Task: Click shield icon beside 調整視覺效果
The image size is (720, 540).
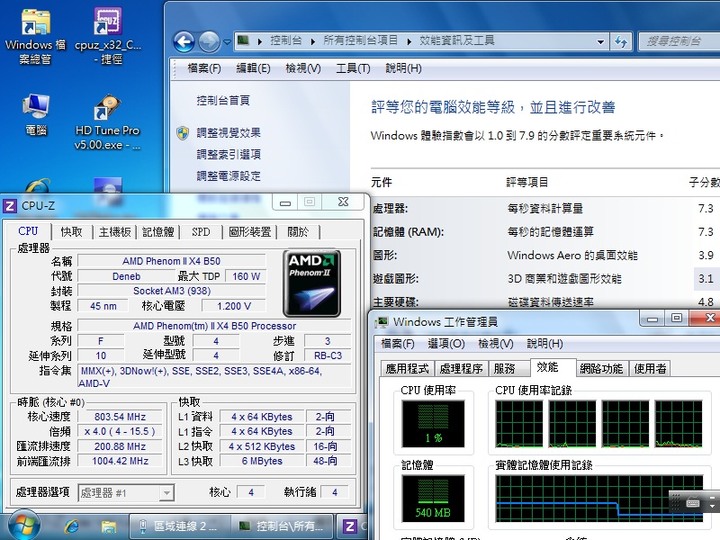Action: 183,133
